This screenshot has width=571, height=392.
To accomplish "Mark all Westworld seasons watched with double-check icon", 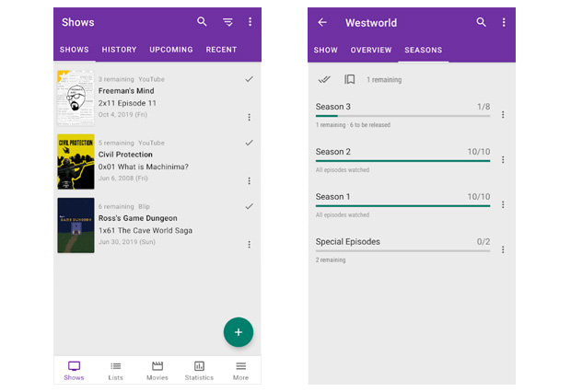I will [324, 79].
